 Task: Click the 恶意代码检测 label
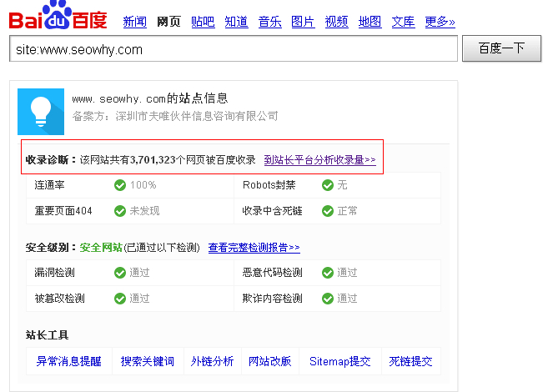coord(272,273)
